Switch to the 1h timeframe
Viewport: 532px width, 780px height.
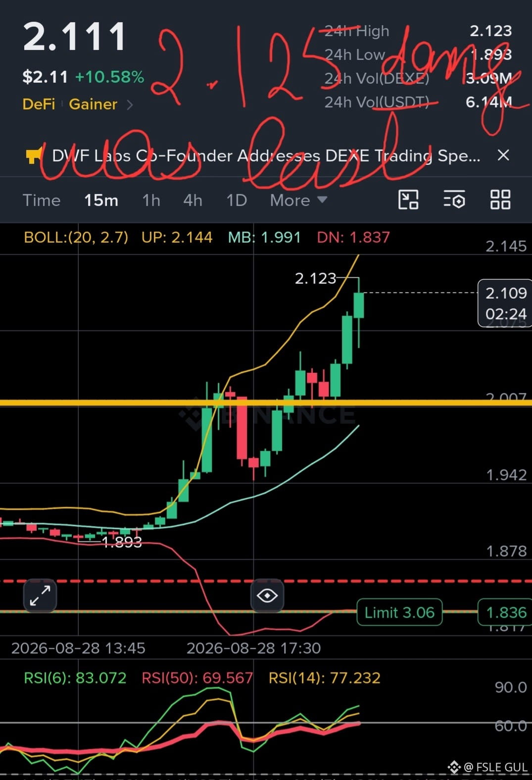(151, 201)
